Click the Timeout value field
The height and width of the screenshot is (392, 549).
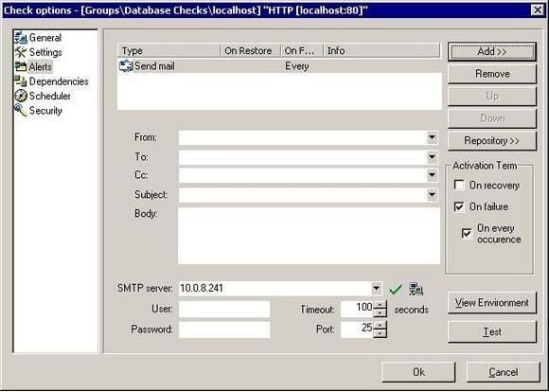[357, 309]
